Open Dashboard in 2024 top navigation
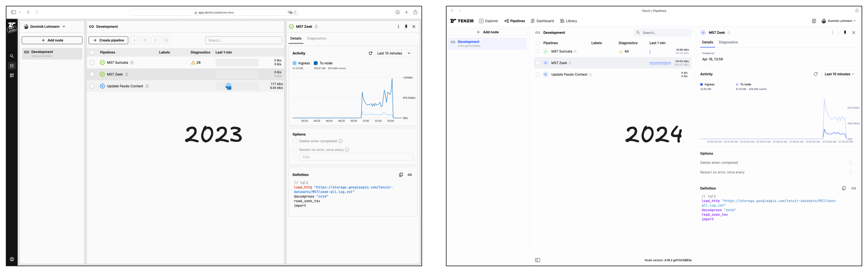 pos(542,21)
